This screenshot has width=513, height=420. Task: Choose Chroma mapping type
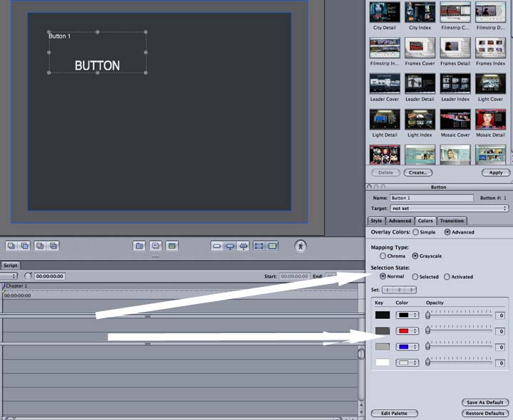pyautogui.click(x=383, y=256)
